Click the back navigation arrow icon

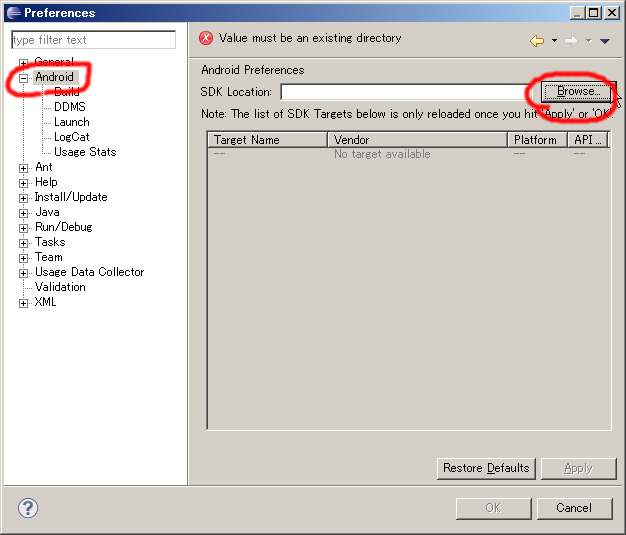[537, 41]
